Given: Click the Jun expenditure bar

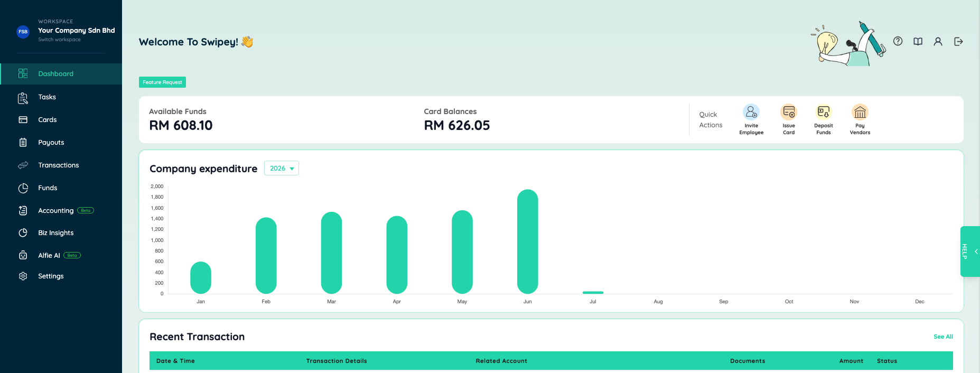Looking at the screenshot, I should point(528,241).
